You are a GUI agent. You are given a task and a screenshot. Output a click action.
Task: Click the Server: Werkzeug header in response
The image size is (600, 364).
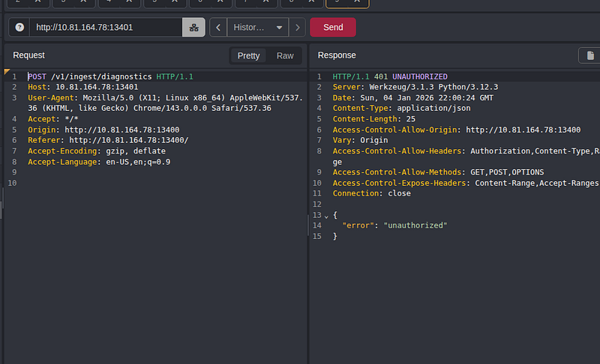415,87
